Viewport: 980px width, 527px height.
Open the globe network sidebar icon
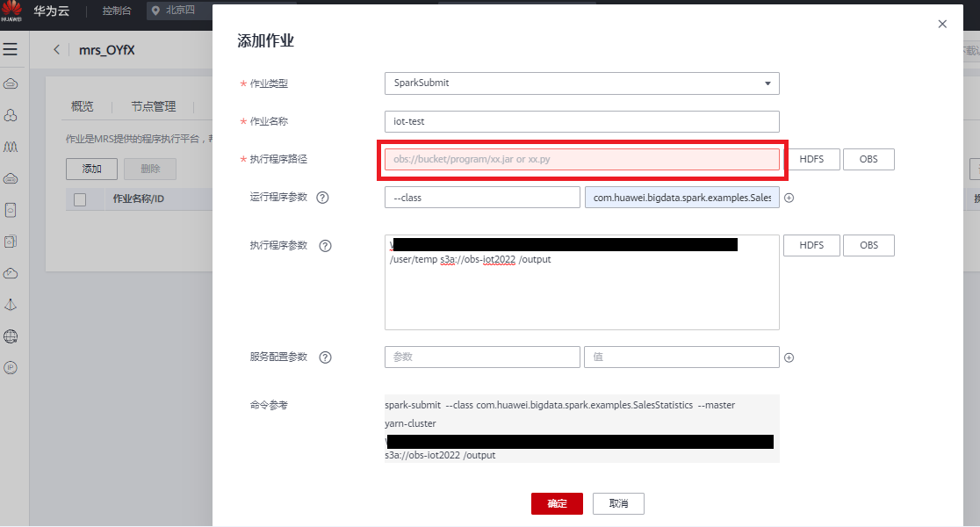pos(11,336)
